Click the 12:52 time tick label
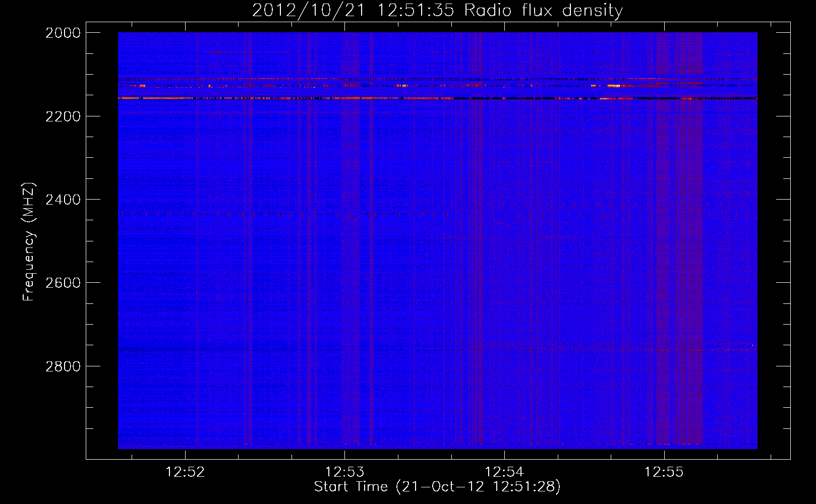Image resolution: width=816 pixels, height=504 pixels. tap(185, 472)
